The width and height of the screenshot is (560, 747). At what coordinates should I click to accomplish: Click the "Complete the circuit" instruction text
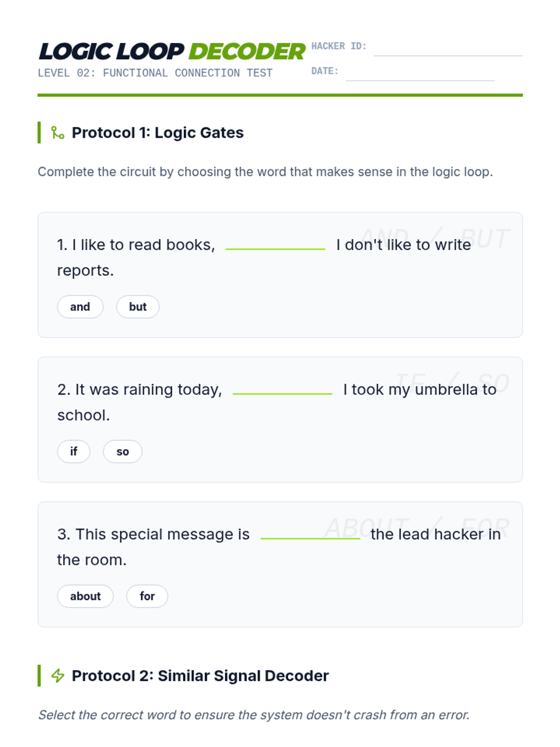(265, 172)
